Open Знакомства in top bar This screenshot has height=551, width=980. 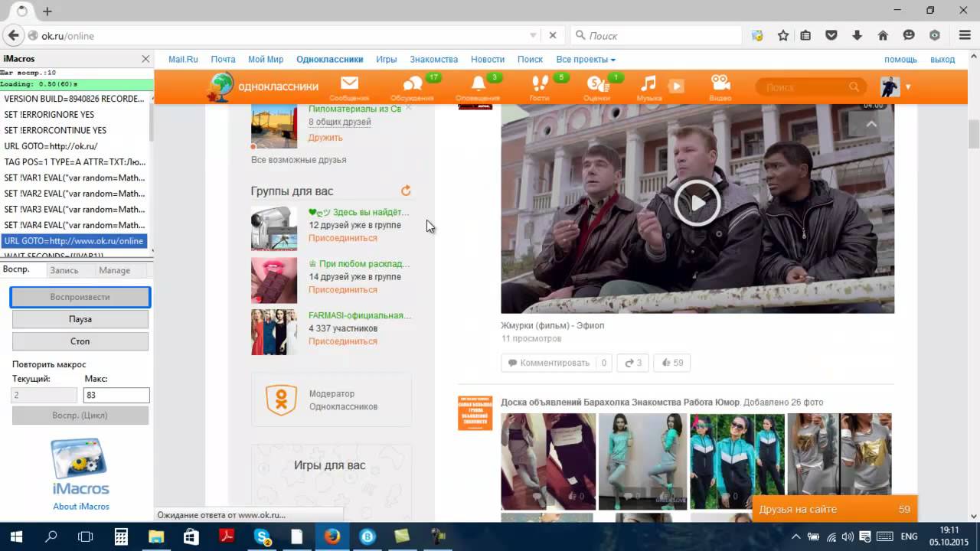433,59
